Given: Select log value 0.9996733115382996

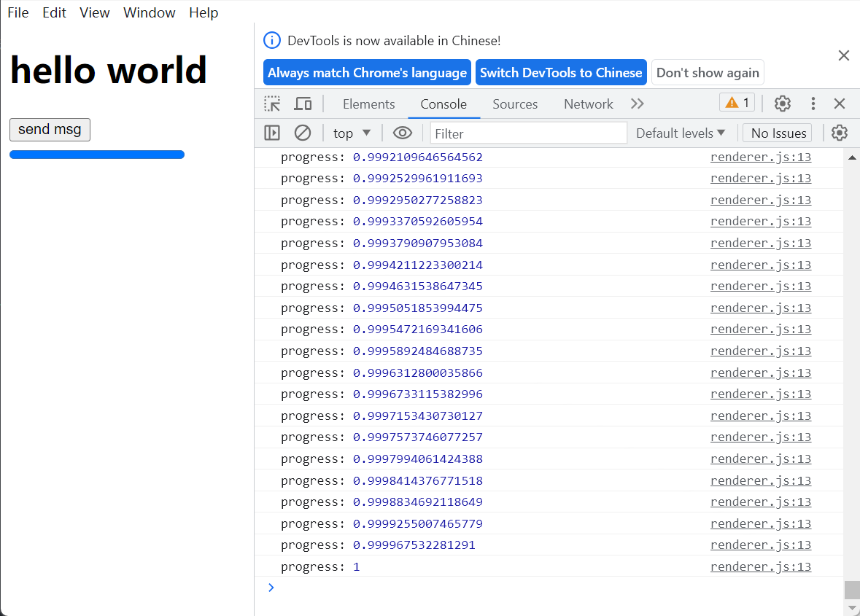Looking at the screenshot, I should [x=418, y=394].
